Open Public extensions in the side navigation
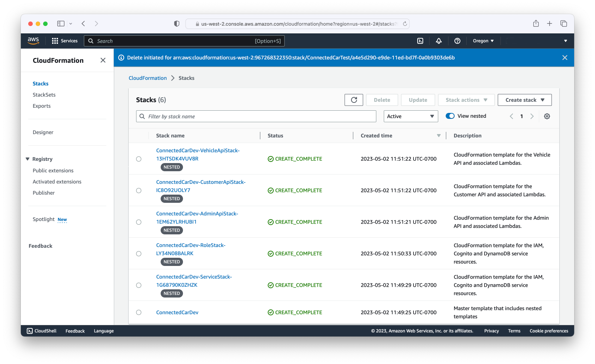The height and width of the screenshot is (364, 595). pos(53,170)
